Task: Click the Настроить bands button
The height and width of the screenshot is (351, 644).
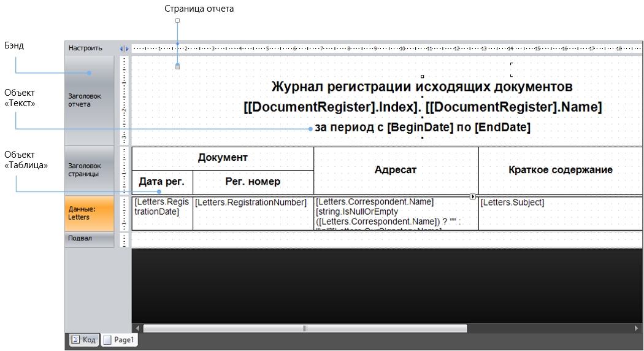Action: click(86, 48)
